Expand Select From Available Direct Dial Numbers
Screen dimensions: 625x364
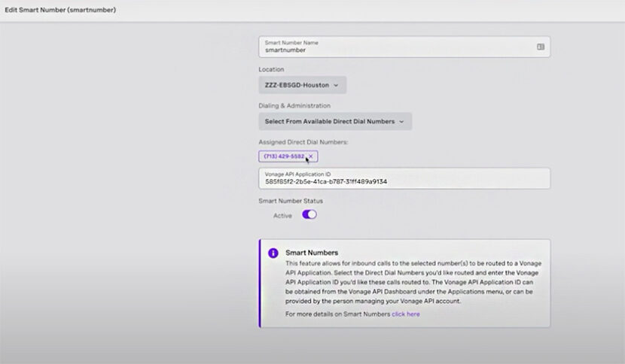coord(334,121)
